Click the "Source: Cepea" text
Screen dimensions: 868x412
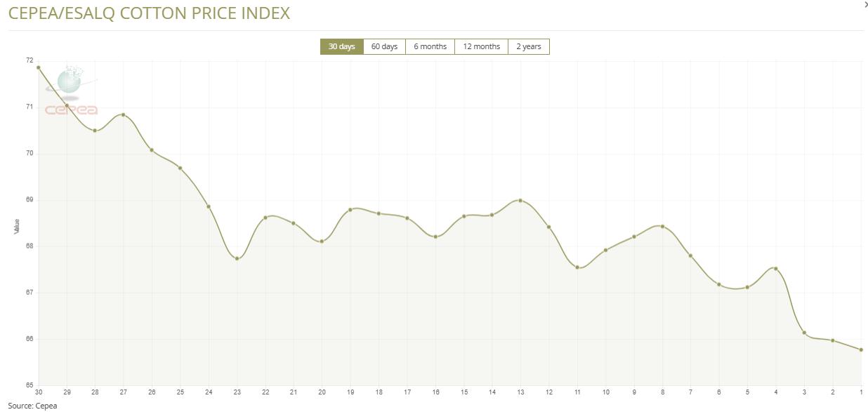[33, 405]
